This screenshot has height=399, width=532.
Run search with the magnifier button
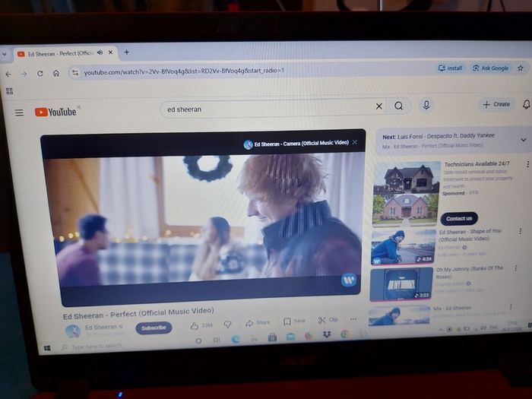pyautogui.click(x=399, y=106)
